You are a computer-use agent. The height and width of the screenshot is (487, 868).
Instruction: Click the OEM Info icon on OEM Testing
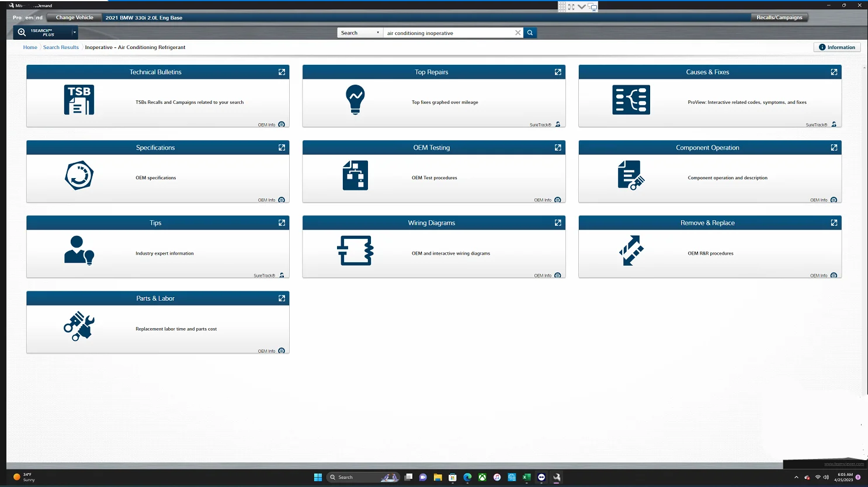[558, 200]
